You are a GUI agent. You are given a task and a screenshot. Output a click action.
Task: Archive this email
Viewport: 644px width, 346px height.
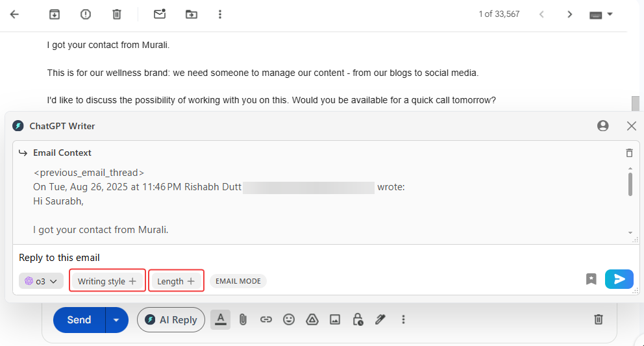point(55,14)
